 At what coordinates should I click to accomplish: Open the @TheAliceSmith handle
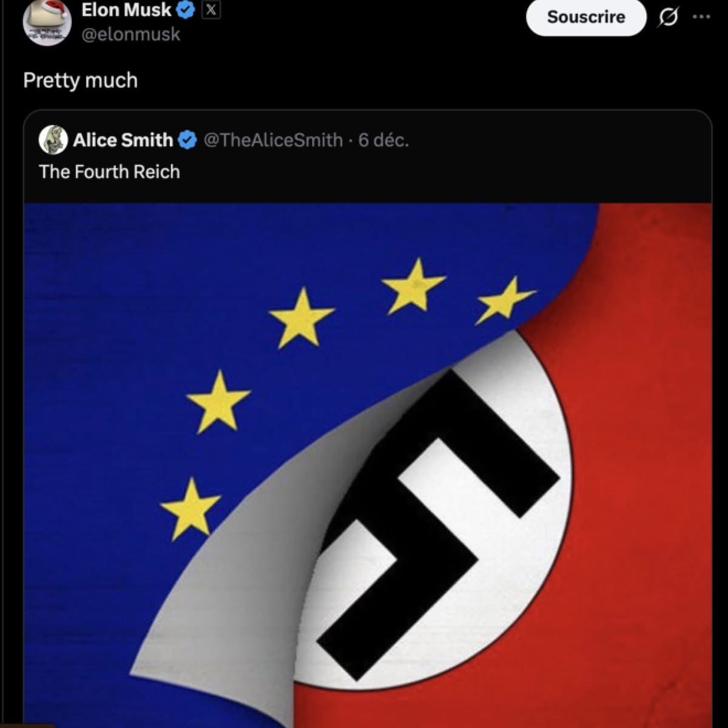point(273,140)
